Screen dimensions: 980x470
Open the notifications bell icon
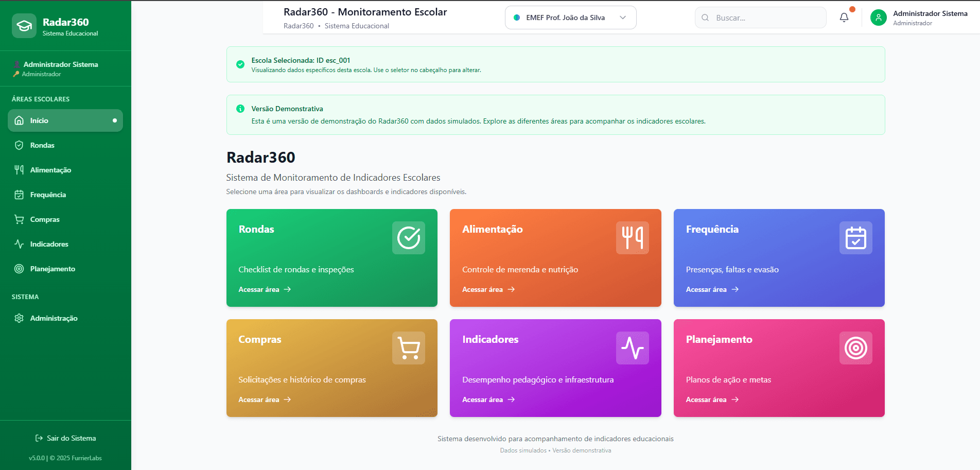pyautogui.click(x=844, y=16)
